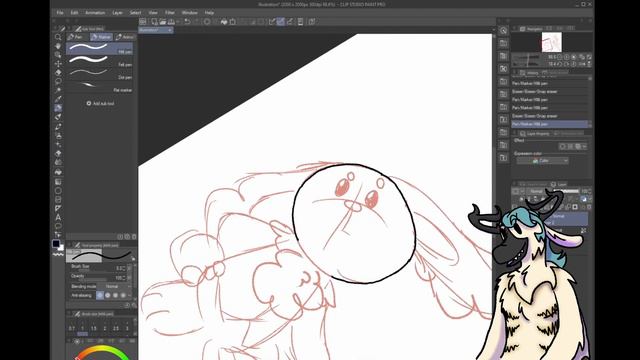Open the Layer menu
Image resolution: width=640 pixels, height=360 pixels.
point(117,13)
